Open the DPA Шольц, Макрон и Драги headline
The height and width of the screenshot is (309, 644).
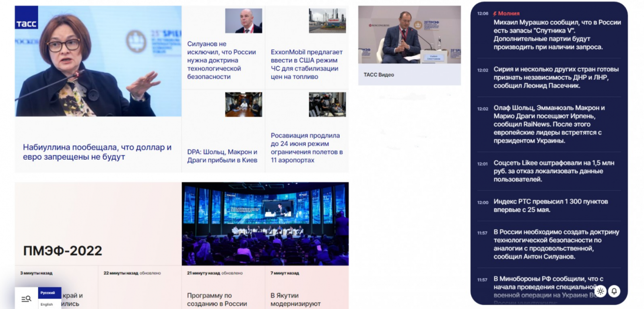point(222,156)
